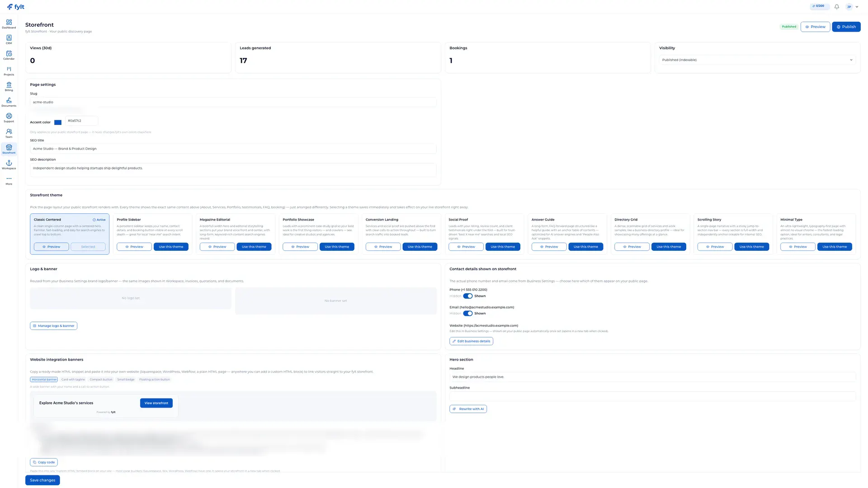Open the Team sidebar icon
This screenshot has height=488, width=868.
[9, 134]
